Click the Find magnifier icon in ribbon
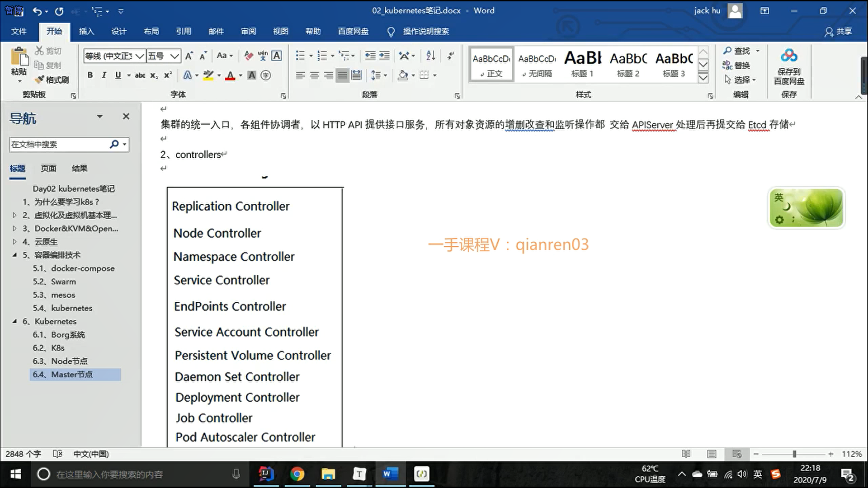This screenshot has width=868, height=488. coord(727,51)
